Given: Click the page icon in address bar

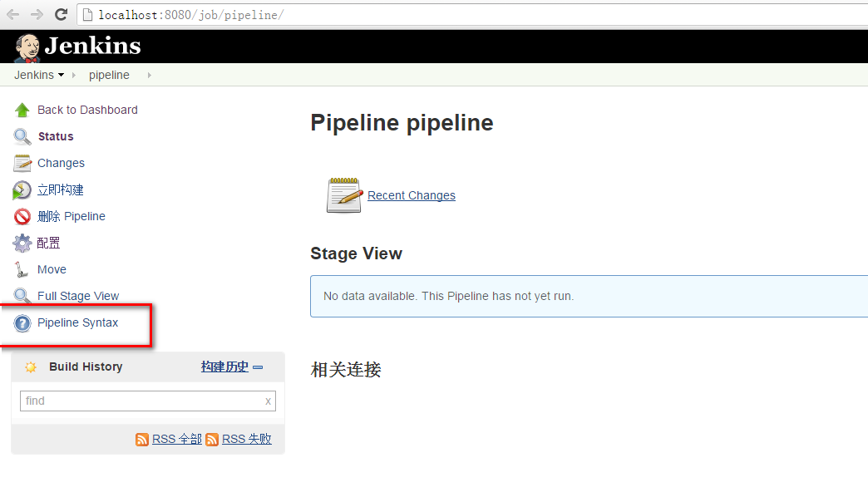Looking at the screenshot, I should pyautogui.click(x=87, y=15).
